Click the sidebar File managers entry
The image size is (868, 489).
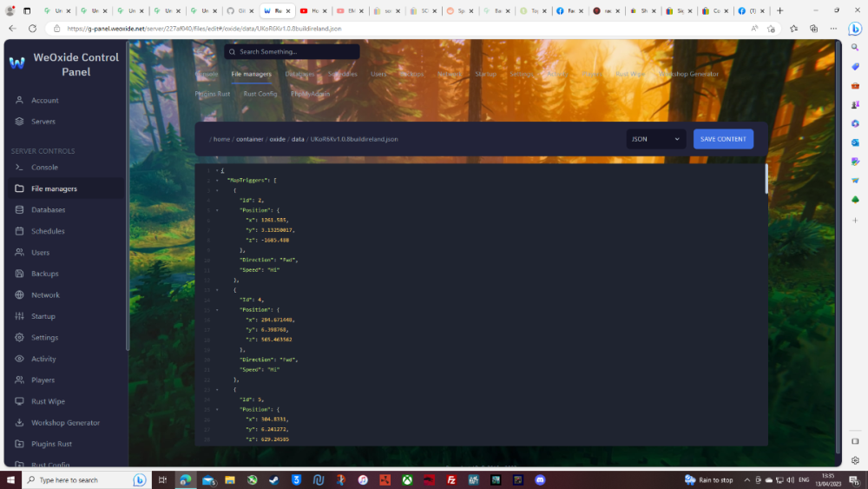click(66, 188)
